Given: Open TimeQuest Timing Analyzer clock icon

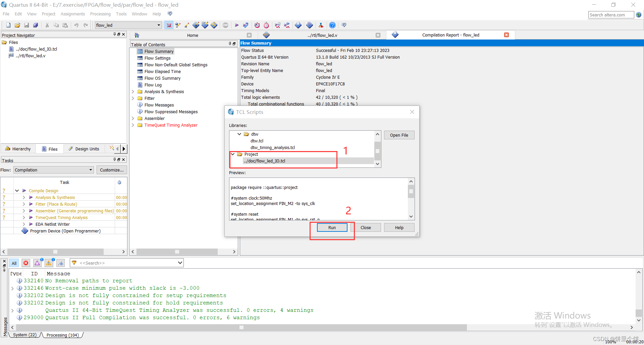Looking at the screenshot, I should point(257,25).
